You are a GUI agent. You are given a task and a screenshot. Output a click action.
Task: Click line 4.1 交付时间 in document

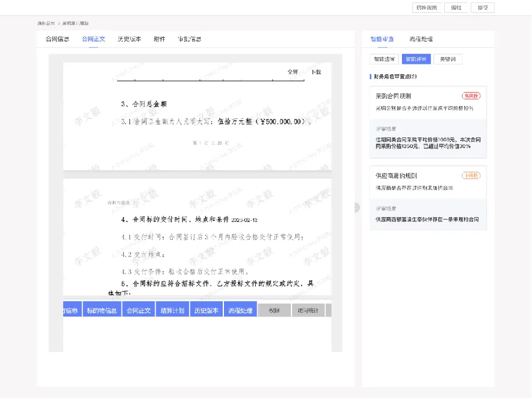(212, 237)
